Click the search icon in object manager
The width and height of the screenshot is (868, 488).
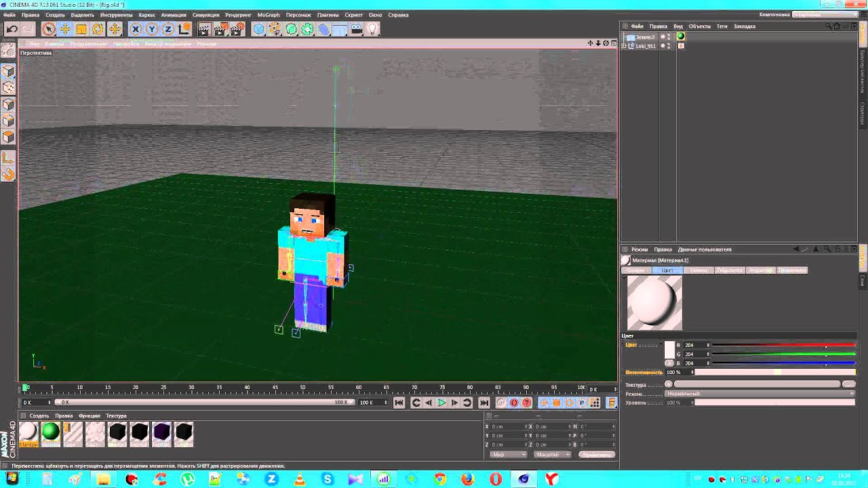(x=829, y=26)
